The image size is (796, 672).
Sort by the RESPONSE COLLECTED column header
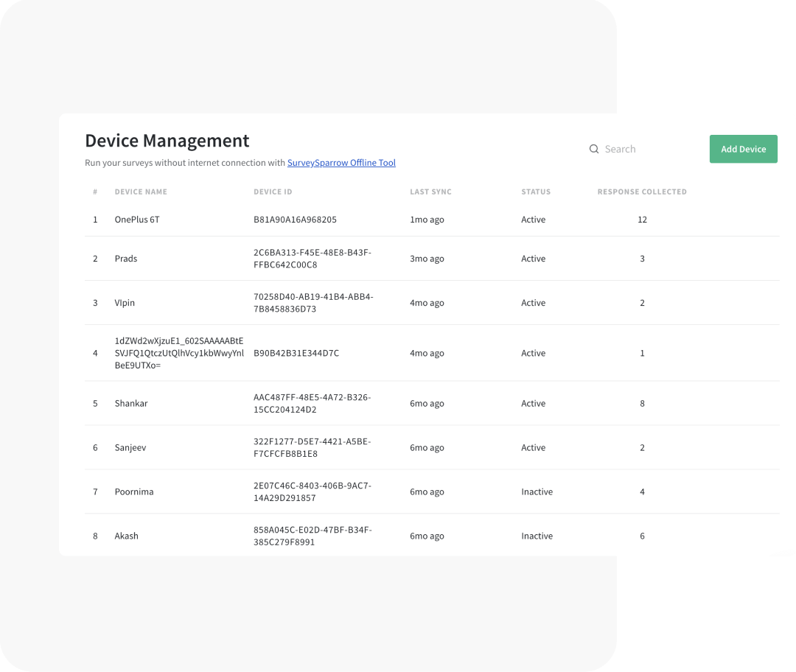point(642,192)
